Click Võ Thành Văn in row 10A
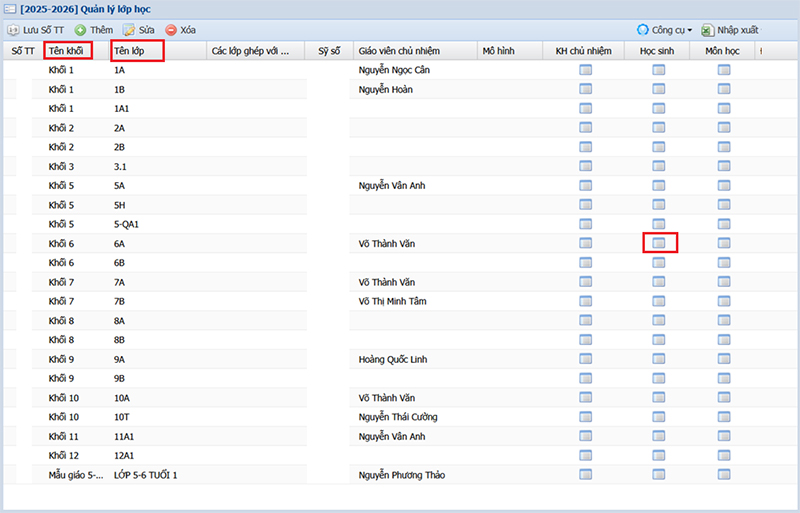Viewport: 800px width, 513px height. (386, 398)
